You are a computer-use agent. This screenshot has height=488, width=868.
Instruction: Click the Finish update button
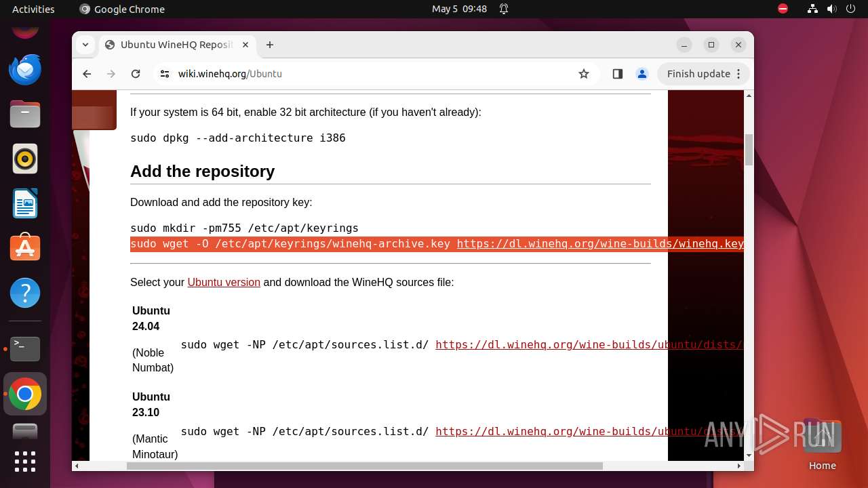coord(704,74)
